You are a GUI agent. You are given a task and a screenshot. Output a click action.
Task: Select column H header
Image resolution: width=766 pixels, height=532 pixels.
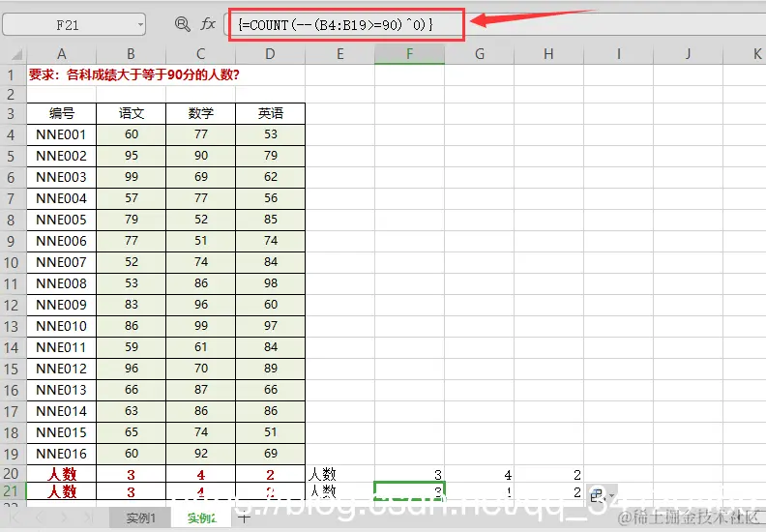(548, 54)
